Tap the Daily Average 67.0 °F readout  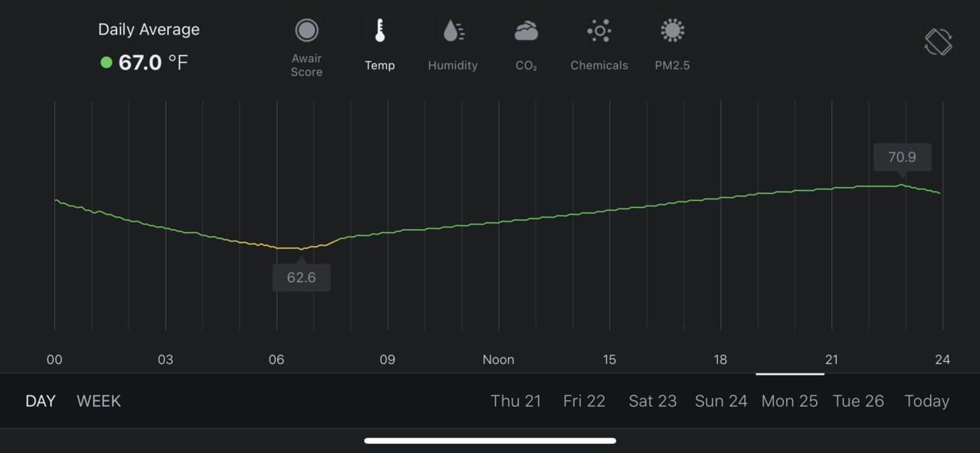152,62
